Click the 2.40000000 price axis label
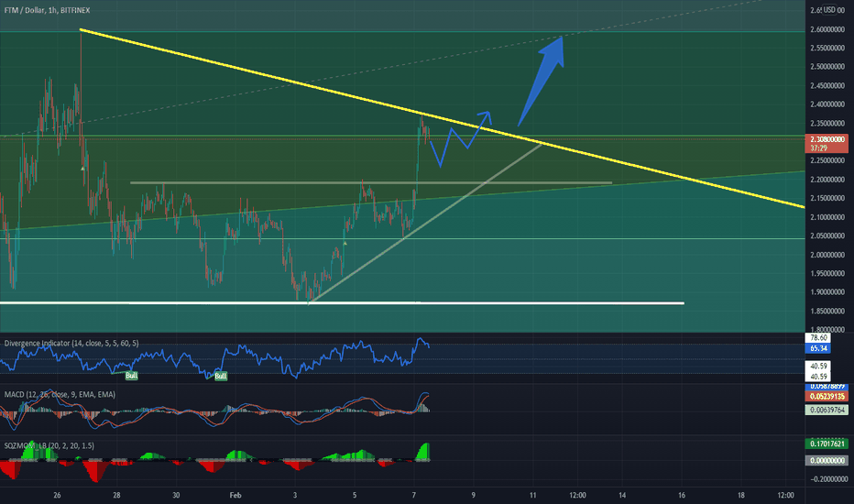This screenshot has height=504, width=854. pyautogui.click(x=827, y=104)
